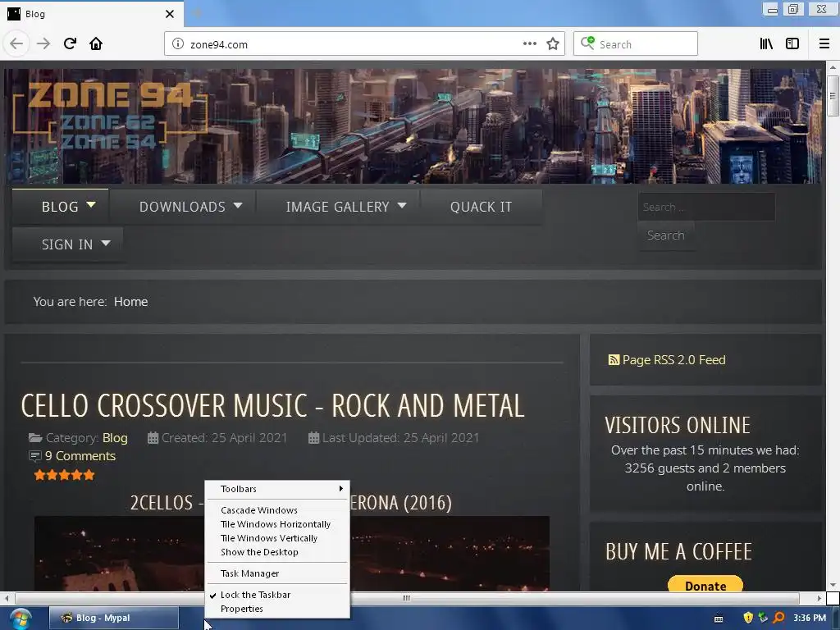The height and width of the screenshot is (630, 840).
Task: Bookmark this page with the star icon
Action: pos(553,44)
